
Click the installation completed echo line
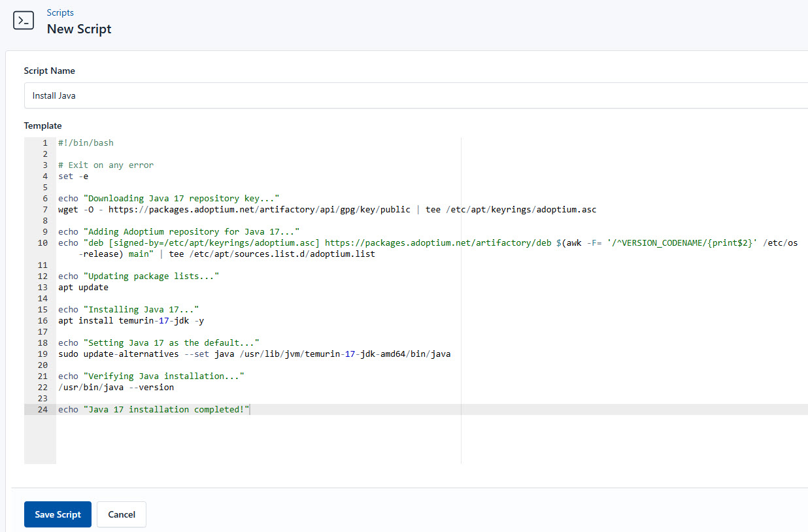pos(154,409)
